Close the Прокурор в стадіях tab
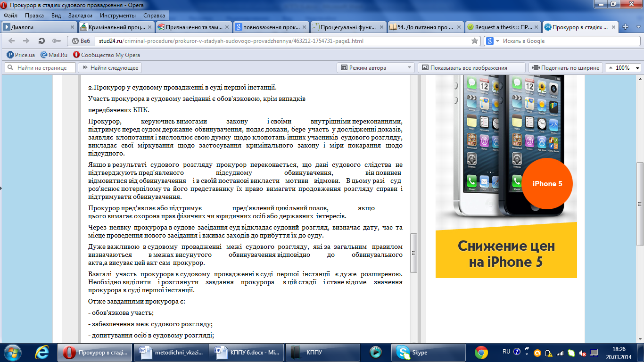The height and width of the screenshot is (362, 644). coord(614,27)
